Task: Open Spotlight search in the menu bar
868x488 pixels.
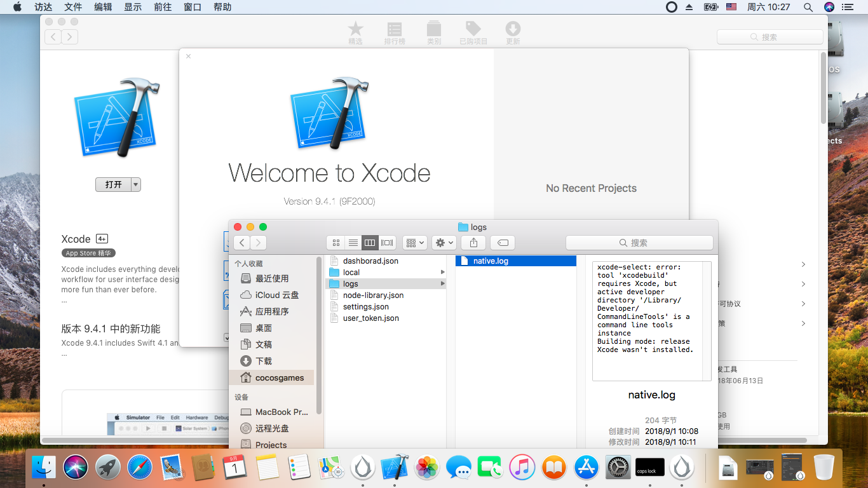Action: tap(808, 7)
